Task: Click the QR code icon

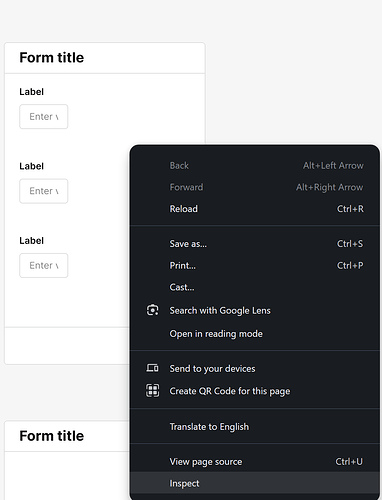Action: (x=153, y=390)
